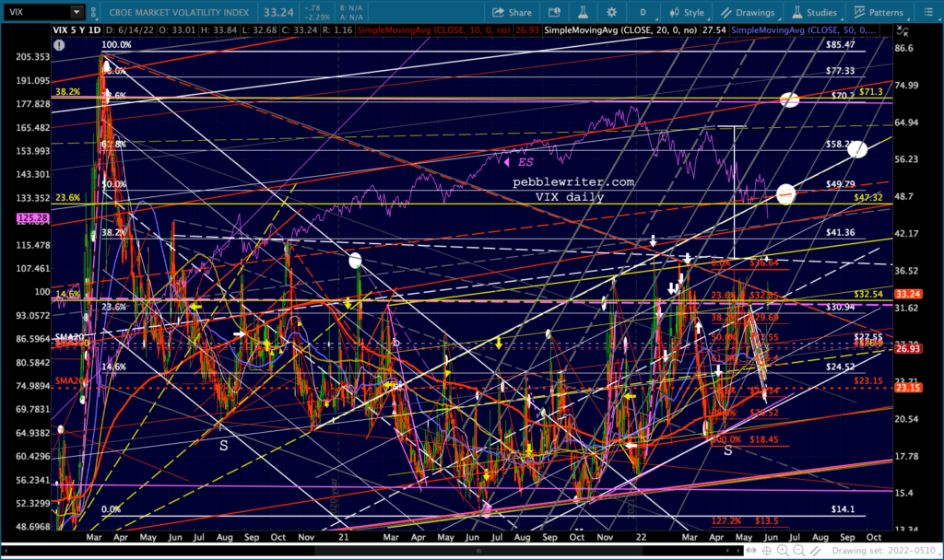
Task: Open the Style menu
Action: point(687,12)
